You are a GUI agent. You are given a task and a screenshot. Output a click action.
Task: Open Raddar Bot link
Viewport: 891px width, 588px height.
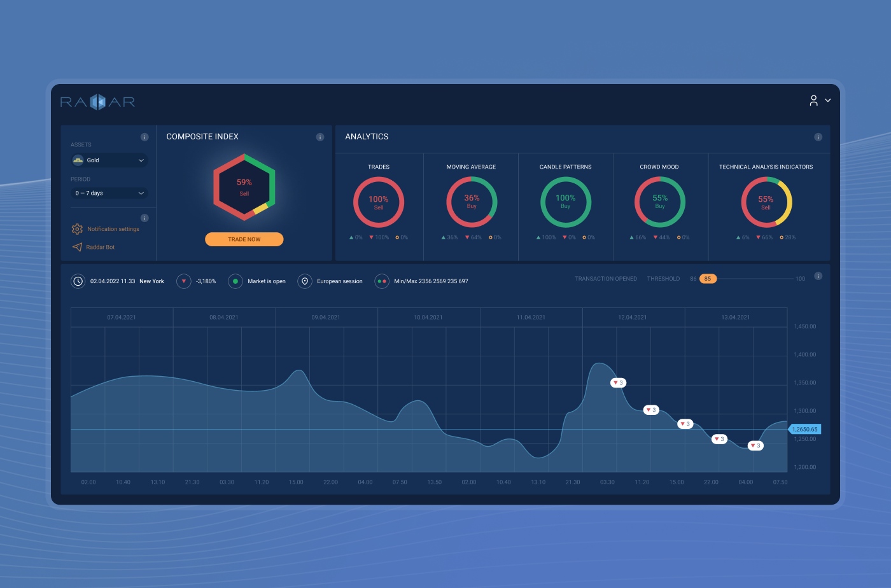click(x=101, y=247)
